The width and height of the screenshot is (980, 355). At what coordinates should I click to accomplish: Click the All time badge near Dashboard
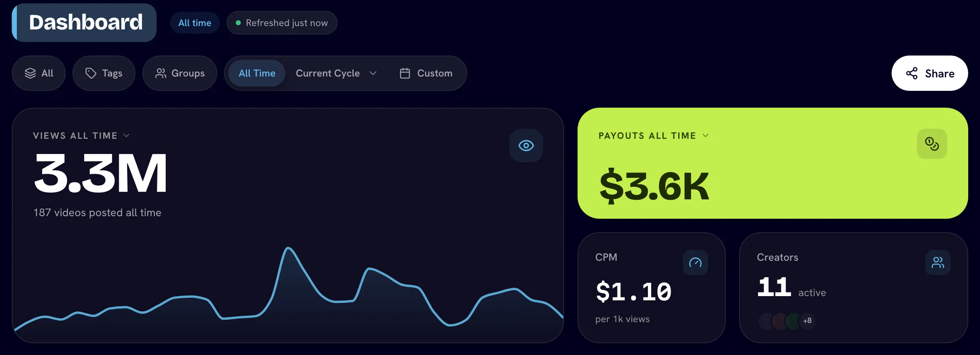pos(195,23)
